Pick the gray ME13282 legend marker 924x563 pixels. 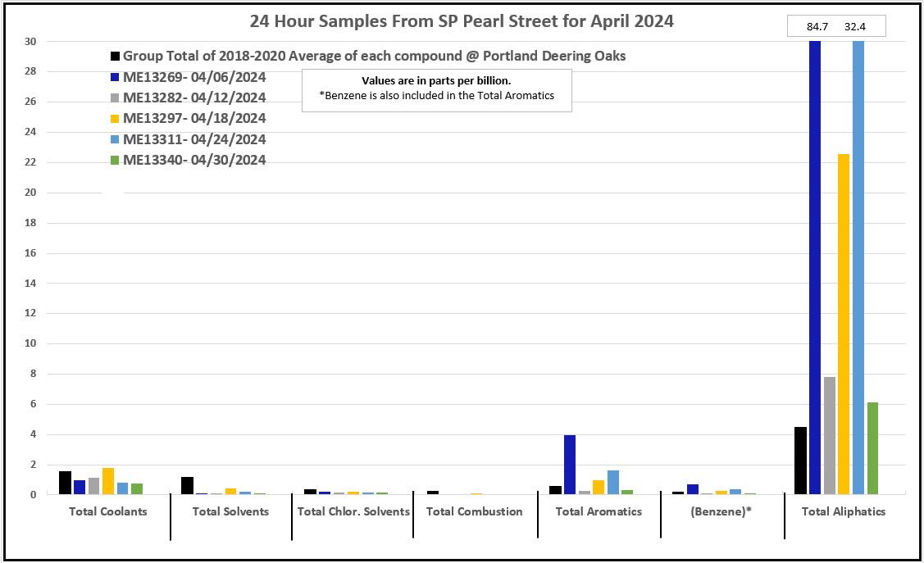point(116,98)
